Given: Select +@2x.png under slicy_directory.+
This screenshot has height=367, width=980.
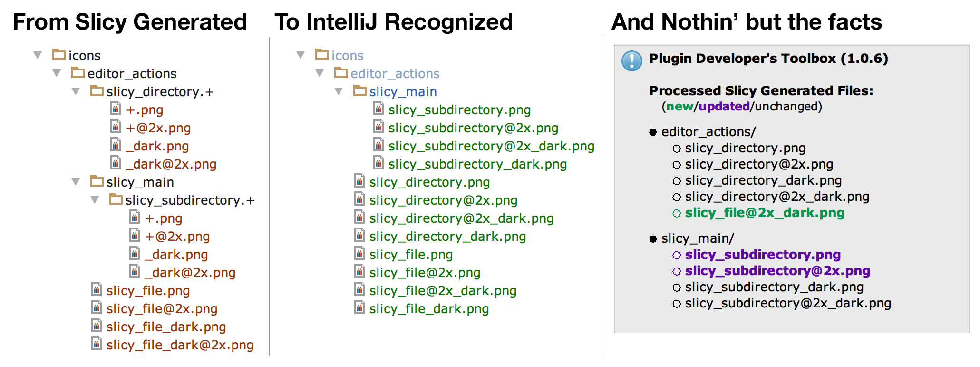Looking at the screenshot, I should pyautogui.click(x=158, y=128).
